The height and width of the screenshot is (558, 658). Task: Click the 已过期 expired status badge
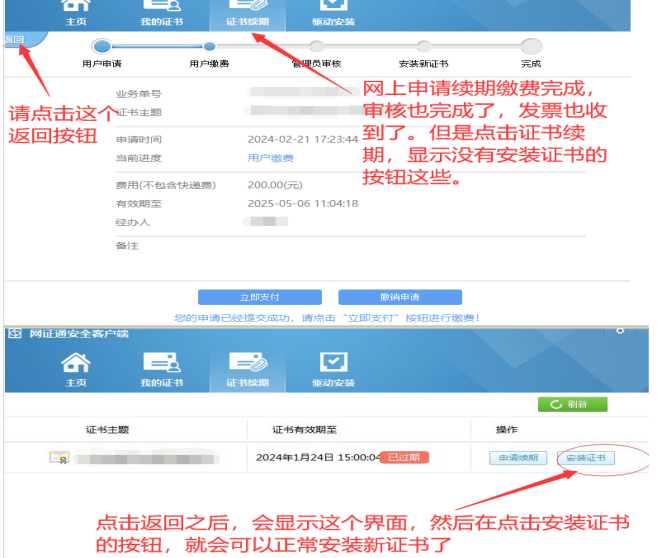coord(404,457)
